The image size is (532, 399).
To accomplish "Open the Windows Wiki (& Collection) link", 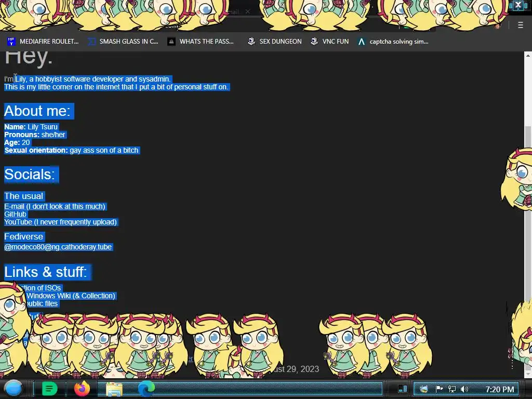I will [71, 296].
